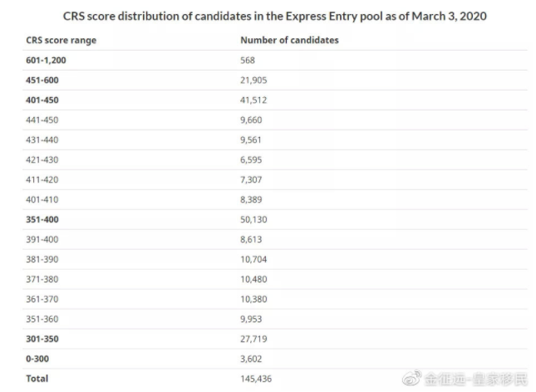
Task: Select the 421-430 range label
Action: tap(42, 160)
